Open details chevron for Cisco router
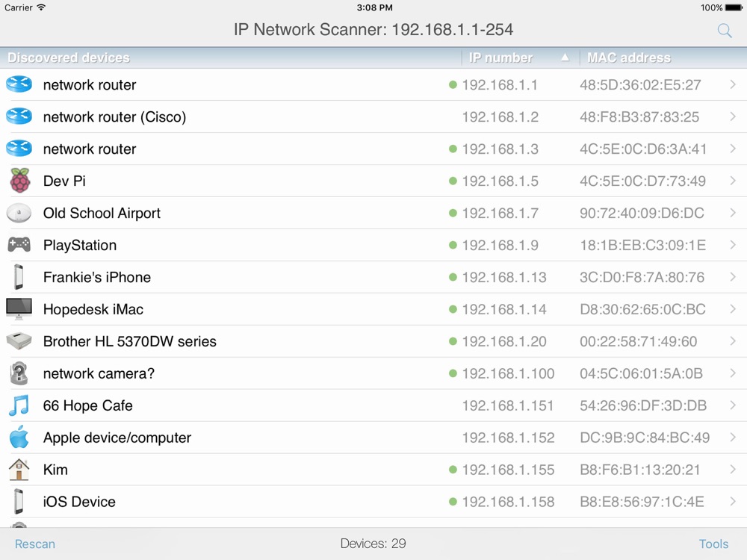Image resolution: width=747 pixels, height=560 pixels. (x=733, y=116)
